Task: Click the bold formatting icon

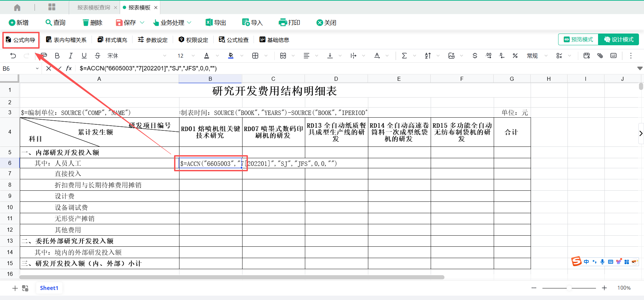Action: tap(57, 56)
